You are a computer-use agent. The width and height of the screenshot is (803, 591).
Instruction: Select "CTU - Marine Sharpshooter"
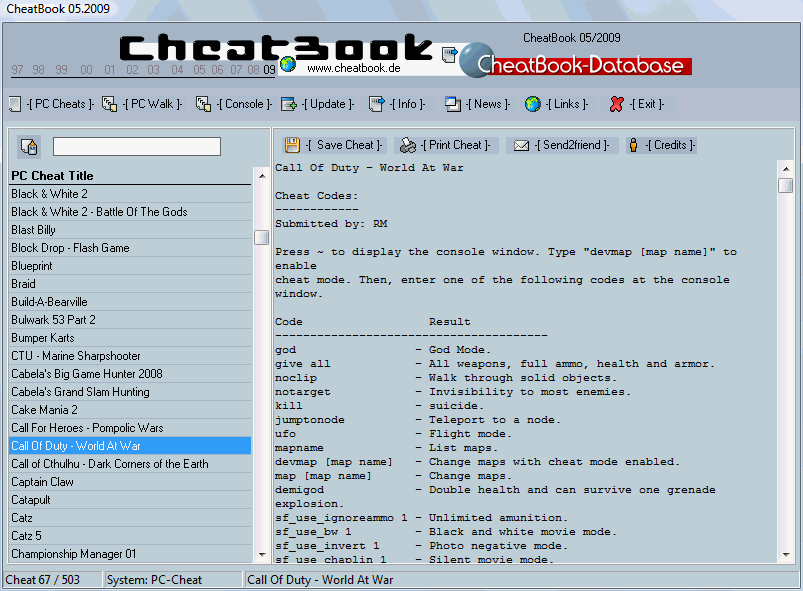[x=131, y=356]
